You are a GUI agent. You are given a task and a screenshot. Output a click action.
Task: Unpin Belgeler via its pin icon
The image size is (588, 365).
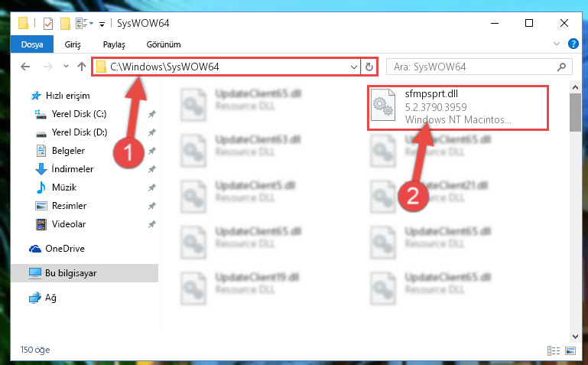151,151
